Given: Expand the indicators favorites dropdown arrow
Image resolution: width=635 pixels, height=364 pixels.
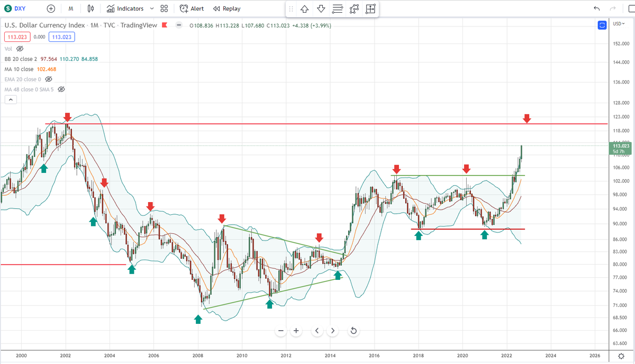Looking at the screenshot, I should tap(152, 8).
